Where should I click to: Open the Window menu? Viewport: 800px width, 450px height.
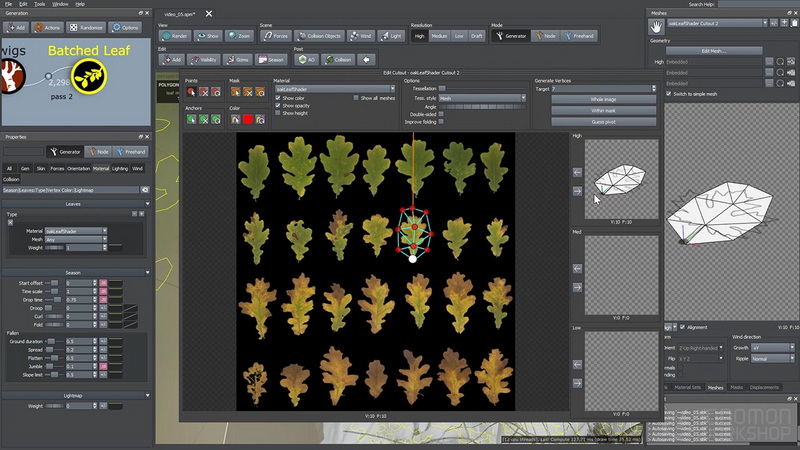coord(60,4)
